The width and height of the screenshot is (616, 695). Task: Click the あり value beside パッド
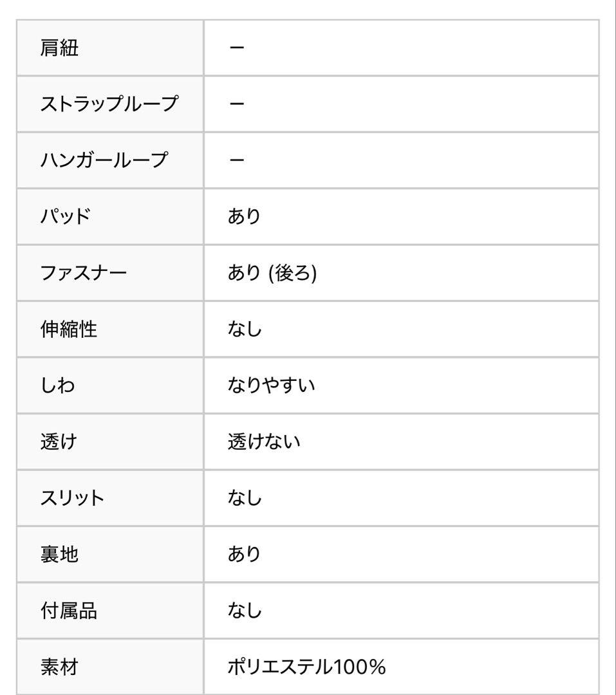point(245,216)
